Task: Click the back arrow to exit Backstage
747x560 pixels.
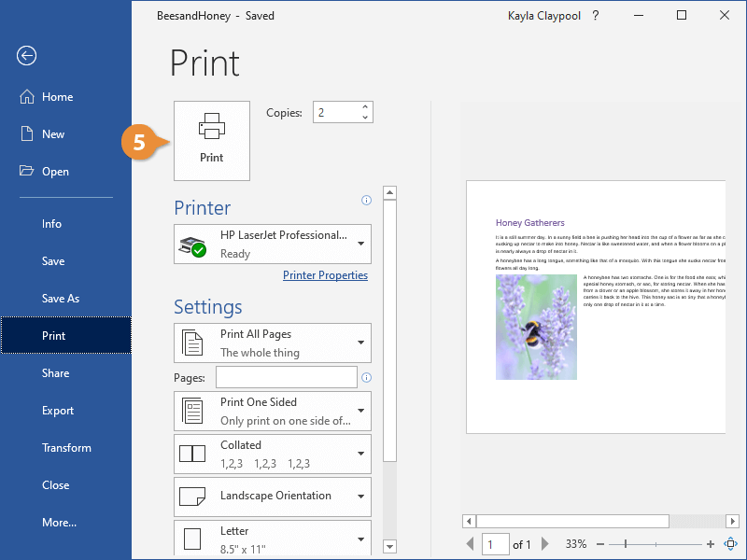Action: (x=26, y=56)
